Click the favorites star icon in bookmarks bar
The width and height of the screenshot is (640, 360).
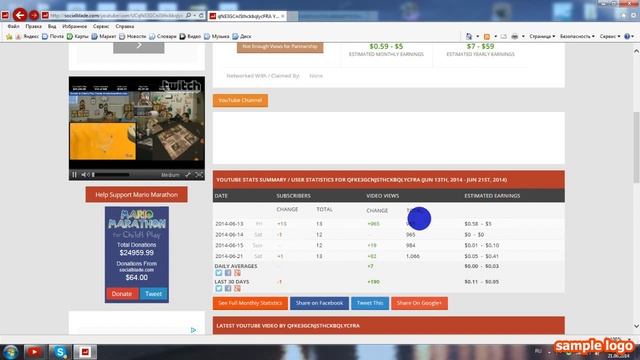9,36
